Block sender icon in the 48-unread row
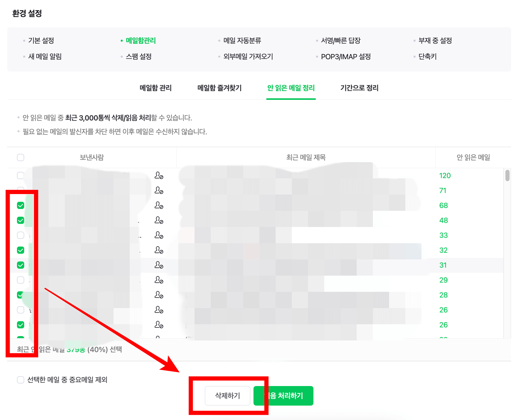This screenshot has height=420, width=526. [x=159, y=220]
